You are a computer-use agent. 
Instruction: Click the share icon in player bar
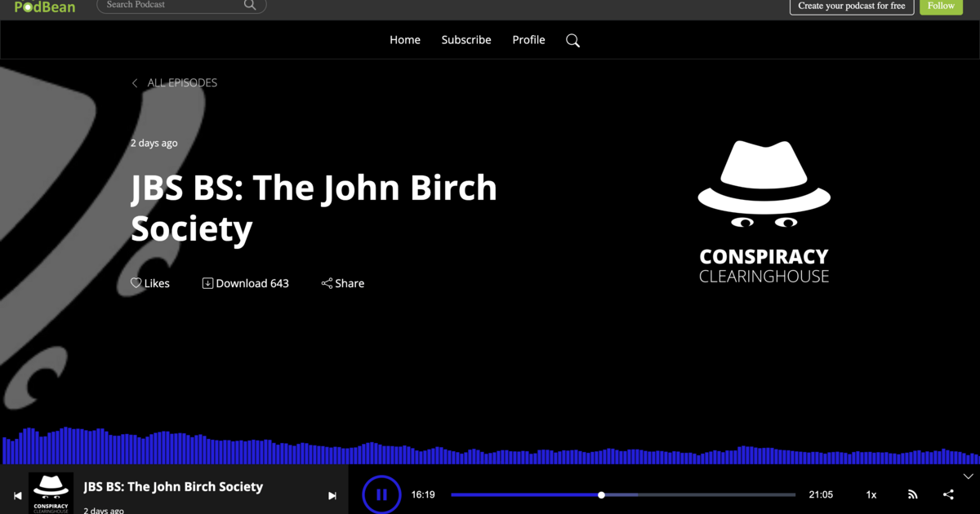[948, 494]
